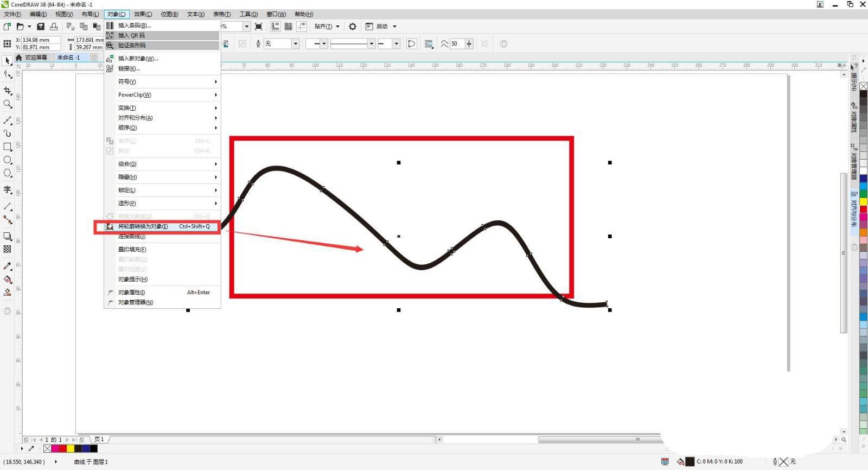Expand the 贴齐 snap-to dropdown

327,26
